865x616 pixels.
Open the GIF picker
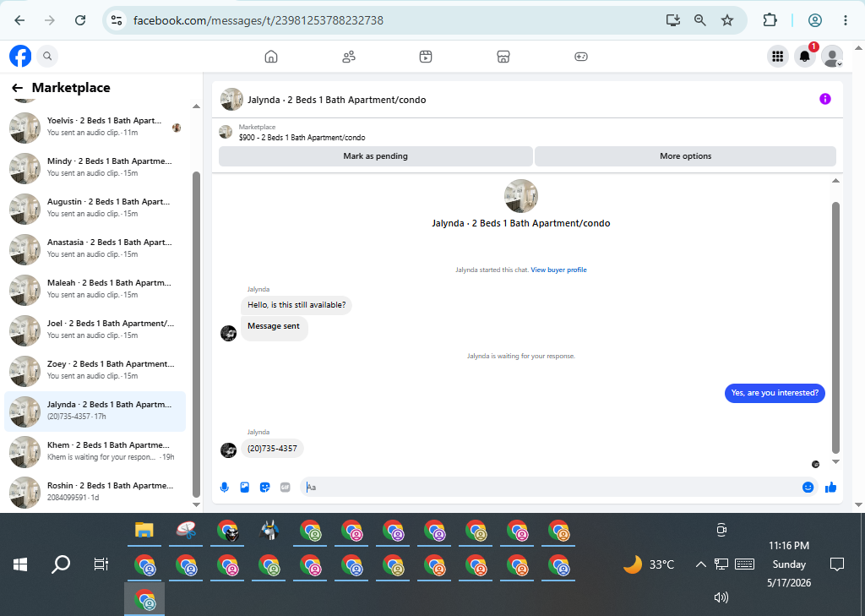286,488
